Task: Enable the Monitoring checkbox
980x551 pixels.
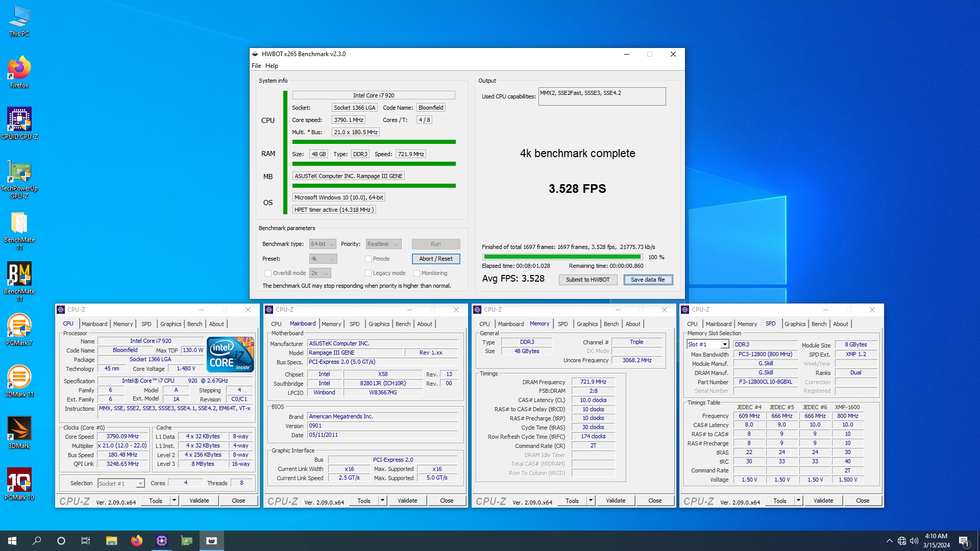Action: 416,273
